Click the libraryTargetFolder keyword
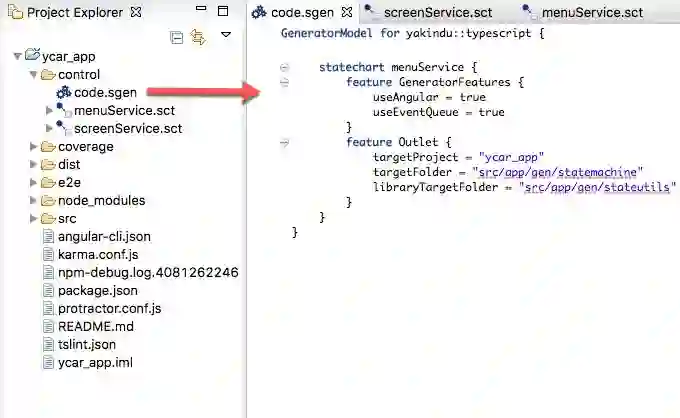This screenshot has width=680, height=418. (435, 187)
